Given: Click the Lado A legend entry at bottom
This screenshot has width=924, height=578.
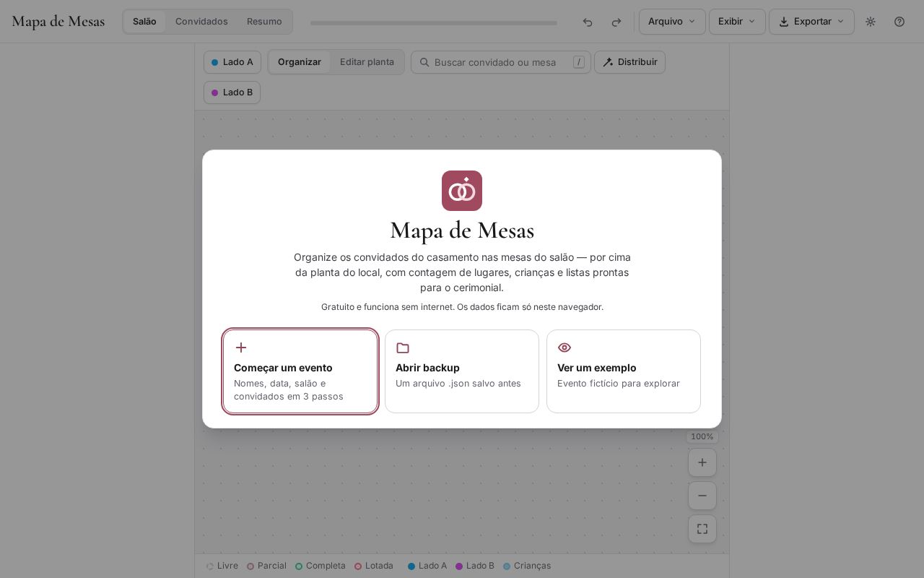Looking at the screenshot, I should [427, 566].
